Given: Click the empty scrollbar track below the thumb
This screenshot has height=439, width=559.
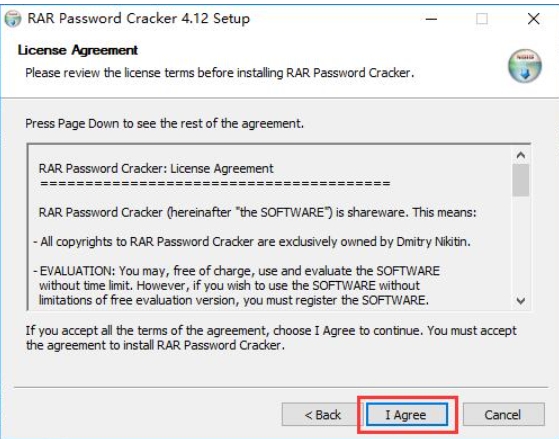Looking at the screenshot, I should click(521, 245).
